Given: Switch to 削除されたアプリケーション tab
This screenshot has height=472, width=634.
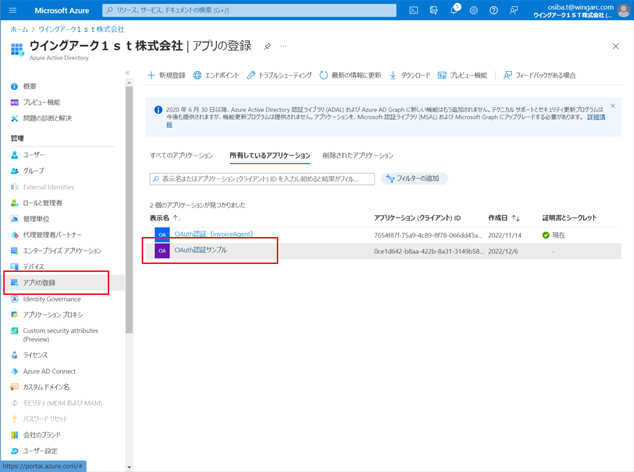Looking at the screenshot, I should [357, 155].
